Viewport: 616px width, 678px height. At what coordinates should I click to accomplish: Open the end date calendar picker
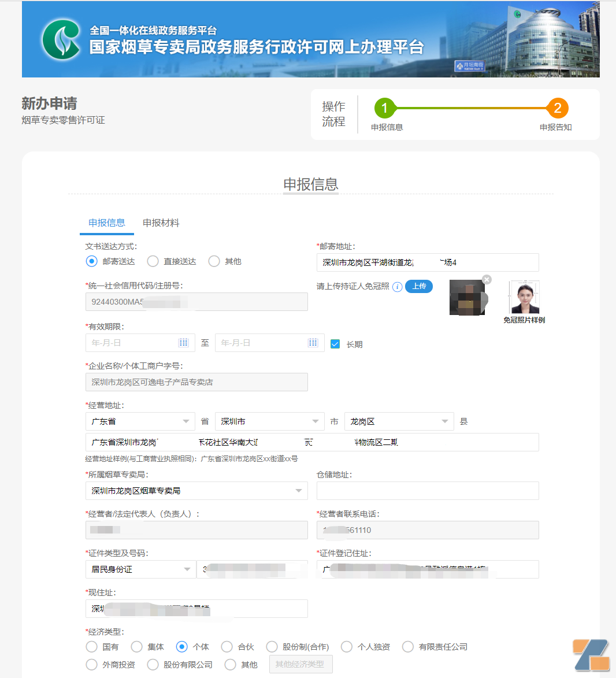[313, 342]
